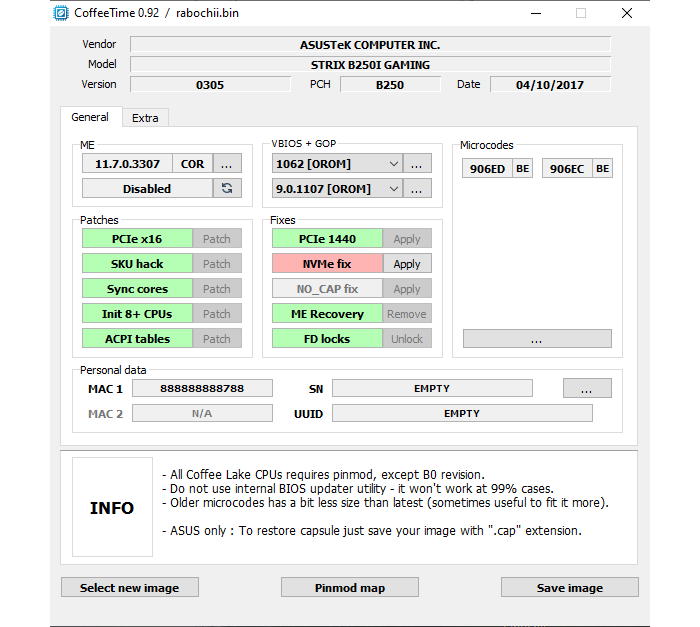700x627 pixels.
Task: Click the Vendor field ASUSTeK COMPUTER INC.
Action: (x=370, y=45)
